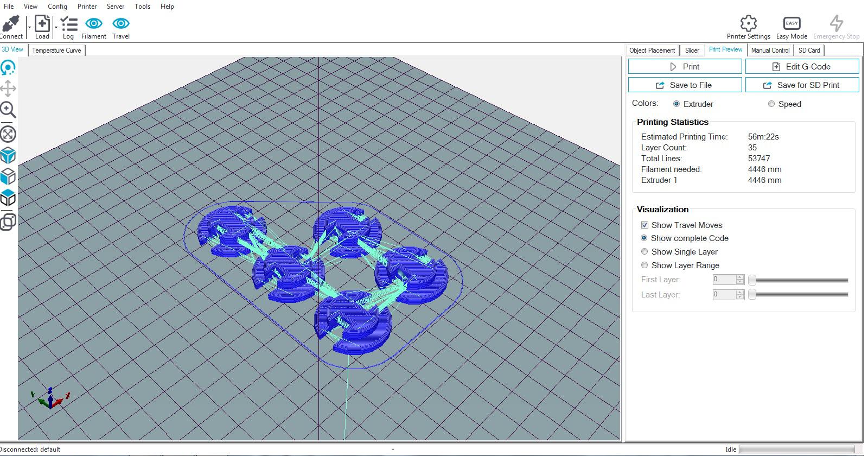Screen dimensions: 868x456
Task: Open the Printer menu
Action: tap(87, 7)
